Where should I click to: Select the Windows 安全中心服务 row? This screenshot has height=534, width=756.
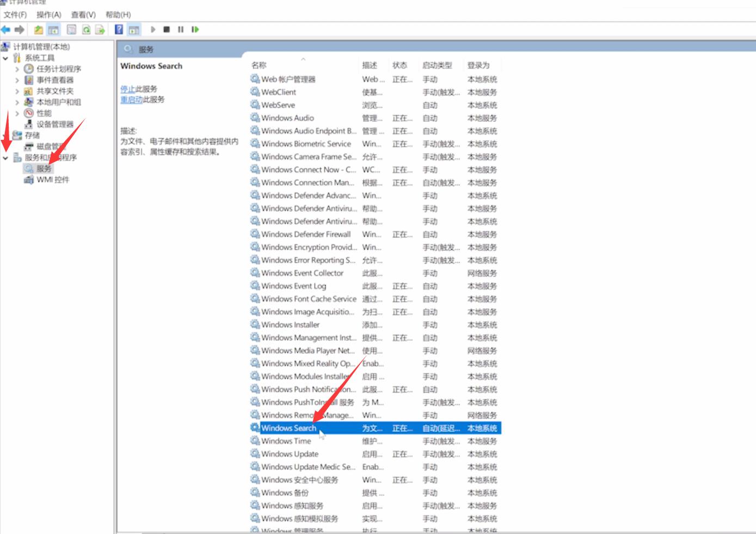(374, 480)
